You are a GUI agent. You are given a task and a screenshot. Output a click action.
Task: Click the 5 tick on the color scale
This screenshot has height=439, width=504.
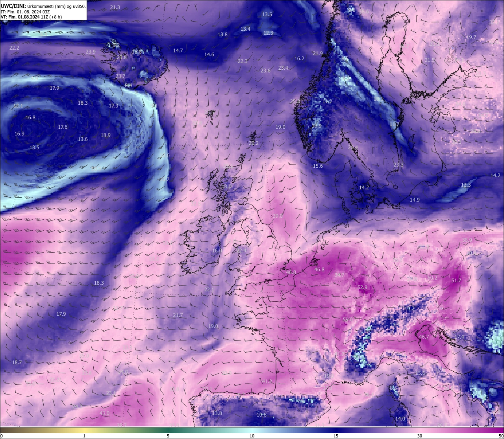point(168,436)
